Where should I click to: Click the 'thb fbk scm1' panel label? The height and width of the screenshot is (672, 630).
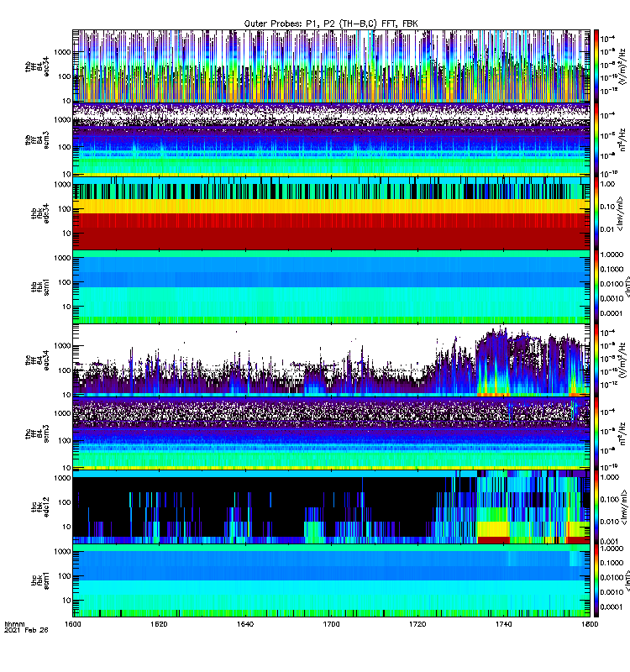click(x=39, y=286)
